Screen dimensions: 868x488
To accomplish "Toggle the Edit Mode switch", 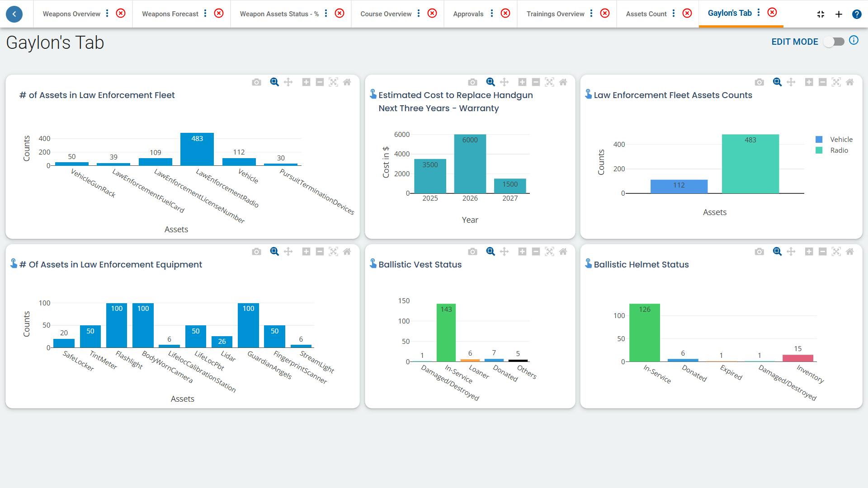I will pos(834,42).
